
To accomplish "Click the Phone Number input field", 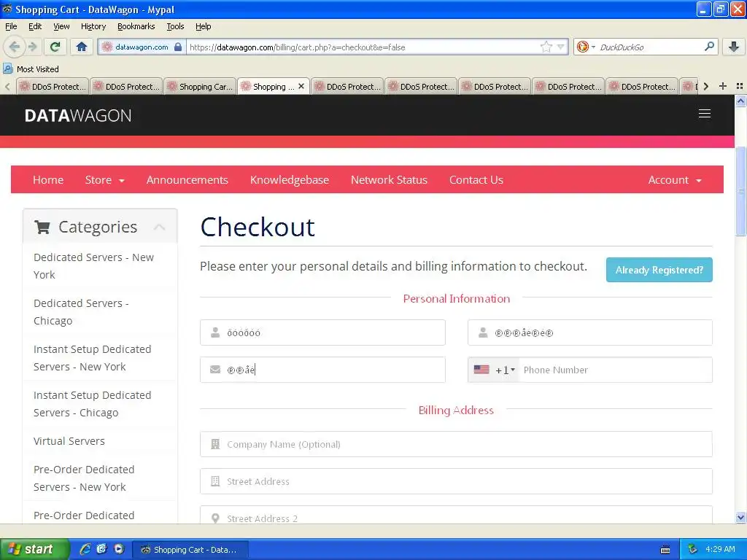I will click(x=615, y=370).
